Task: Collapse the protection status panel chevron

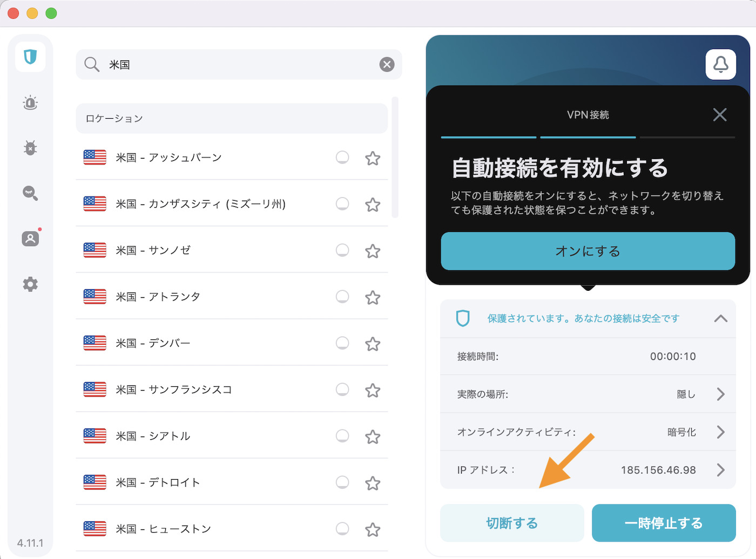Action: (721, 318)
